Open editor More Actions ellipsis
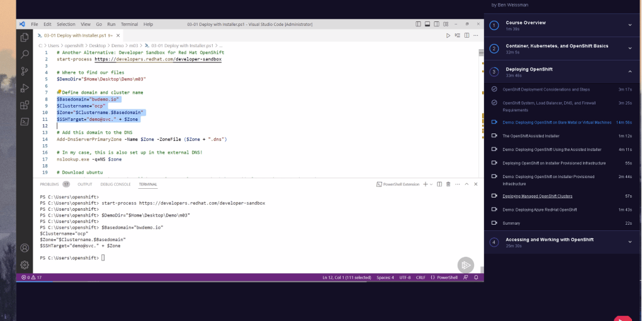 [x=476, y=35]
